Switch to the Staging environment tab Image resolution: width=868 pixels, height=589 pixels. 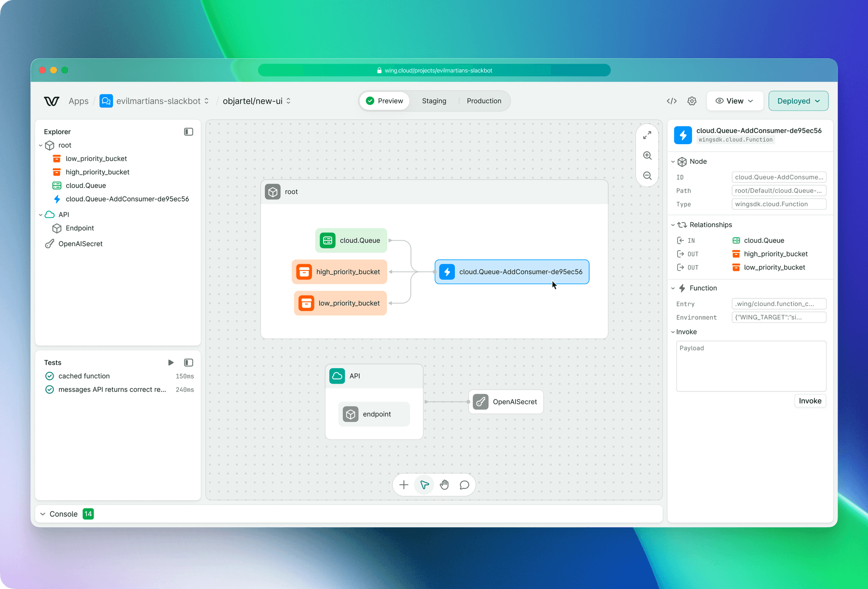click(x=434, y=101)
